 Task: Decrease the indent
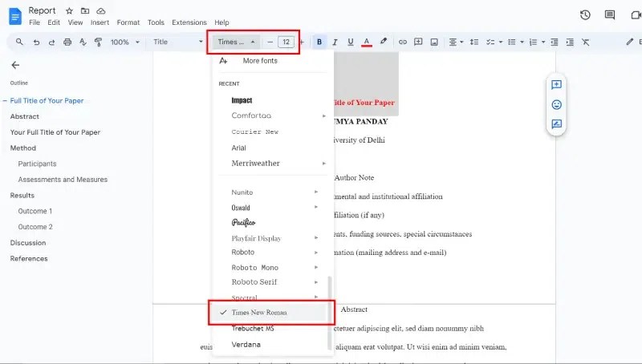tap(554, 42)
